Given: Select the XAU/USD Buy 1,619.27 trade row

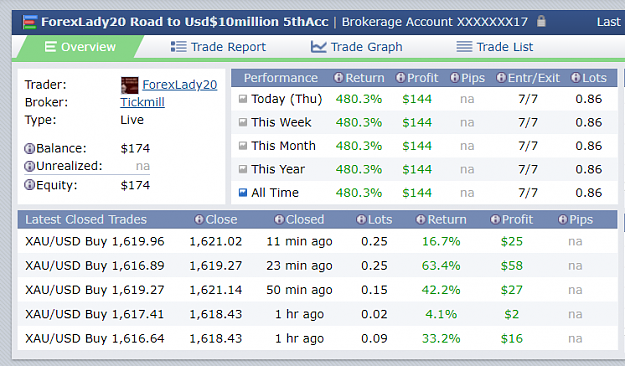Looking at the screenshot, I should tap(317, 290).
